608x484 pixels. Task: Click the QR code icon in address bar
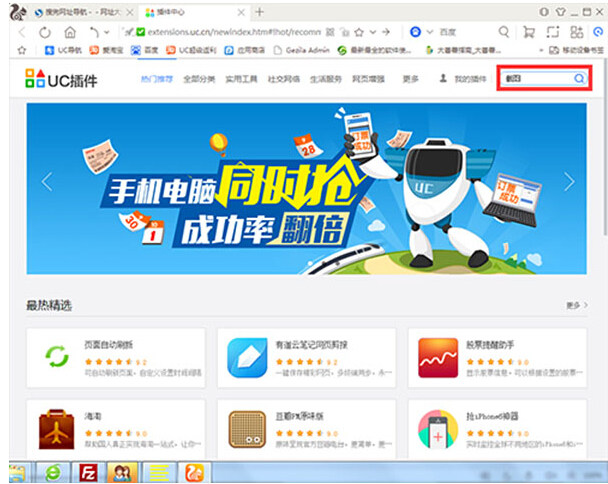[330, 32]
